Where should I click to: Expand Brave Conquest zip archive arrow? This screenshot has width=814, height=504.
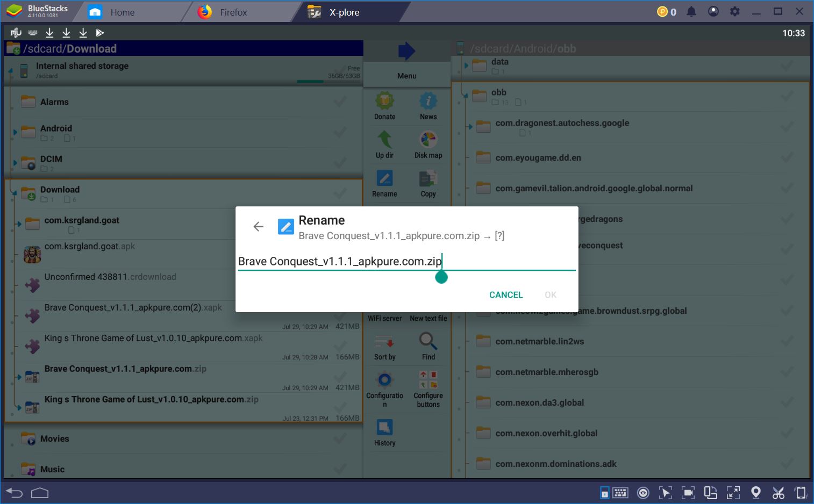(x=19, y=377)
